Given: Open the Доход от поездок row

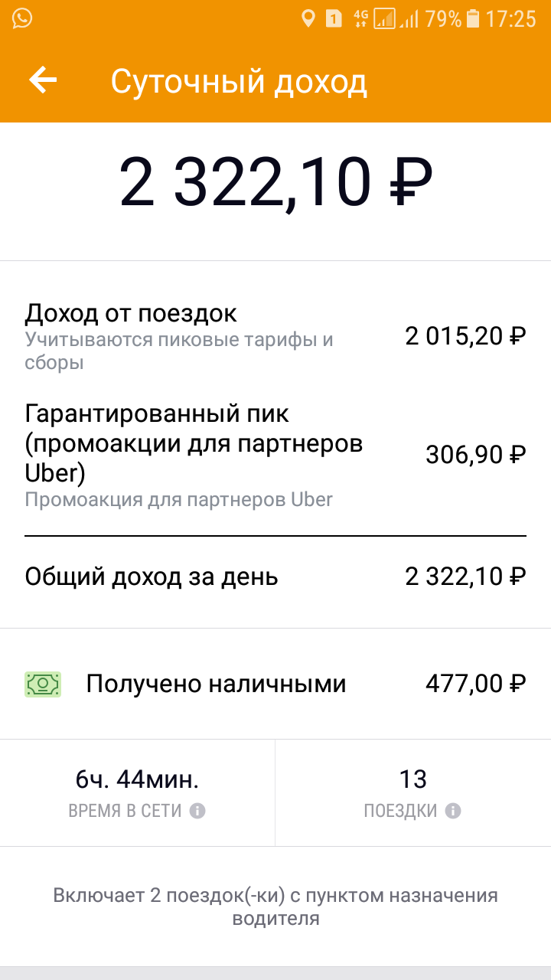Looking at the screenshot, I should [x=275, y=336].
